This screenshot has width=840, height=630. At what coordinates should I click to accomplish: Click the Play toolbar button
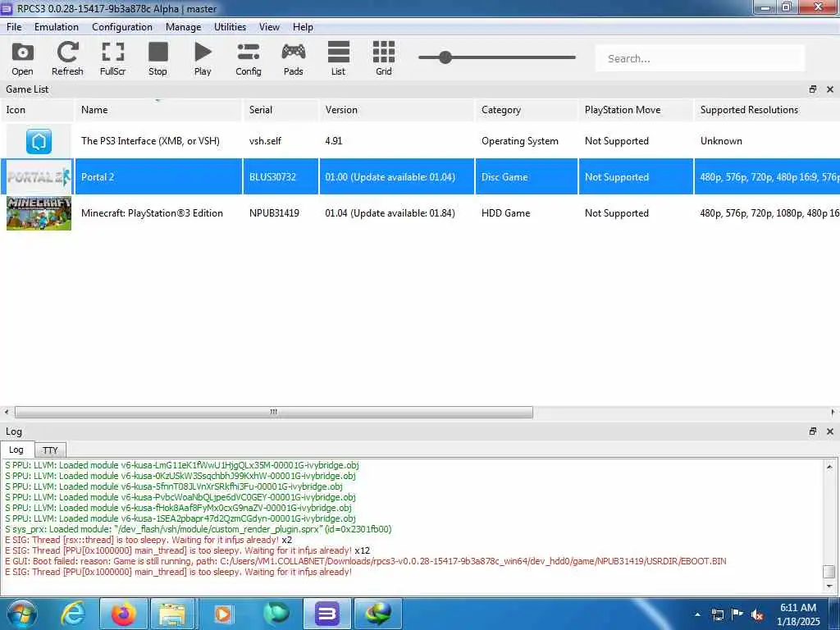coord(203,58)
